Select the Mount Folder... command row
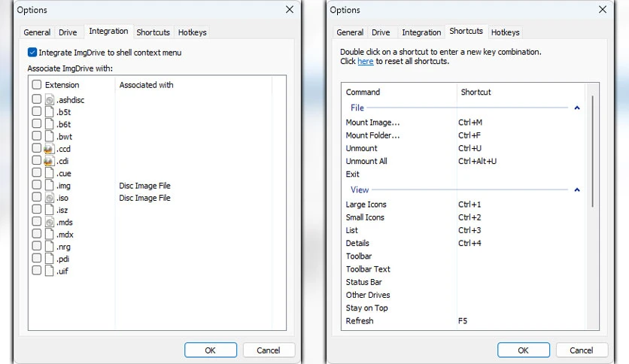 tap(463, 135)
